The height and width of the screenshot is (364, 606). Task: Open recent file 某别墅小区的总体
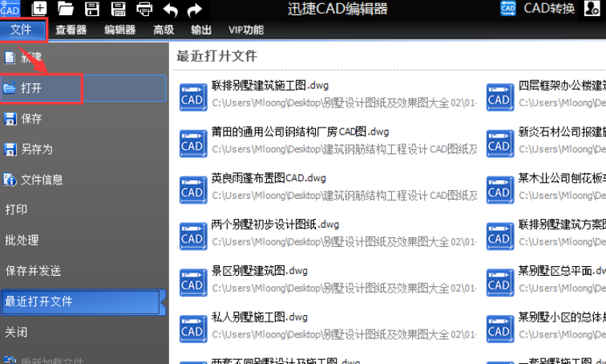(562, 317)
